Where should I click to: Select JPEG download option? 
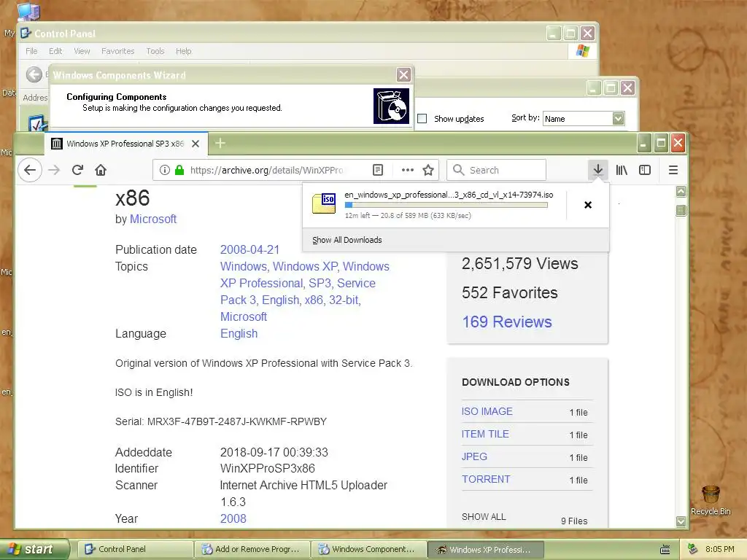tap(474, 456)
